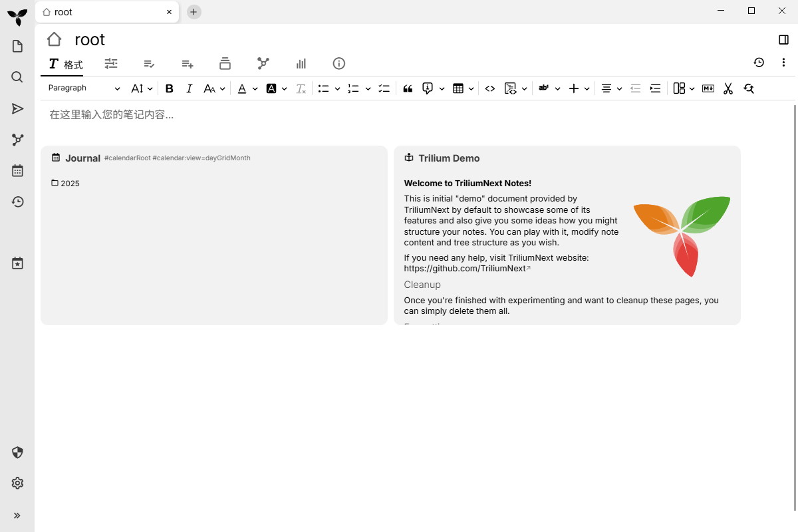The height and width of the screenshot is (532, 798).
Task: Open the bar-chart ribbon tab
Action: [x=301, y=64]
